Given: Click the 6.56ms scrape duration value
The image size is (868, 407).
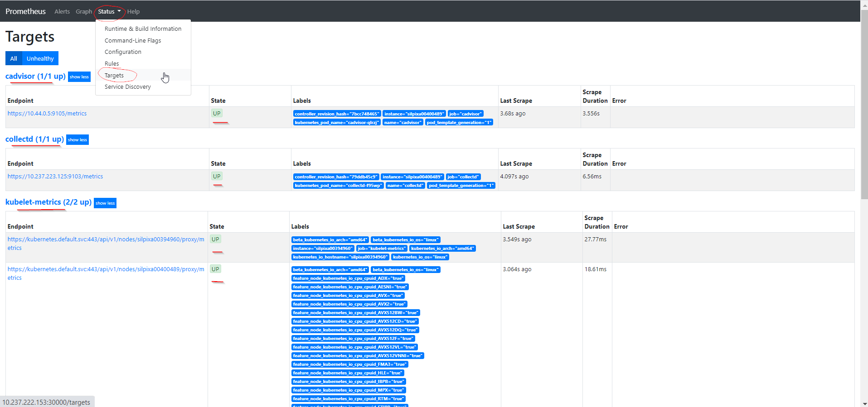Looking at the screenshot, I should tap(592, 176).
